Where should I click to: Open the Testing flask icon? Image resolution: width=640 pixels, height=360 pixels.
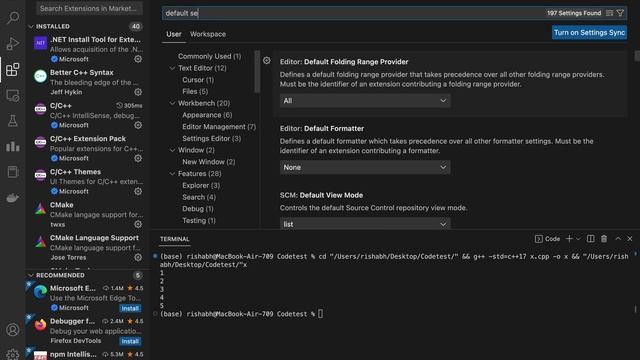tap(13, 121)
